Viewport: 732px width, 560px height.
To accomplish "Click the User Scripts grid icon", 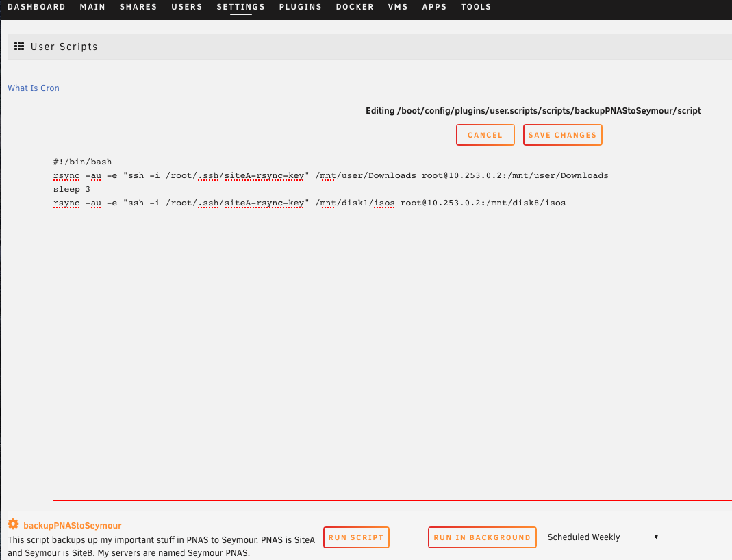I will [20, 47].
